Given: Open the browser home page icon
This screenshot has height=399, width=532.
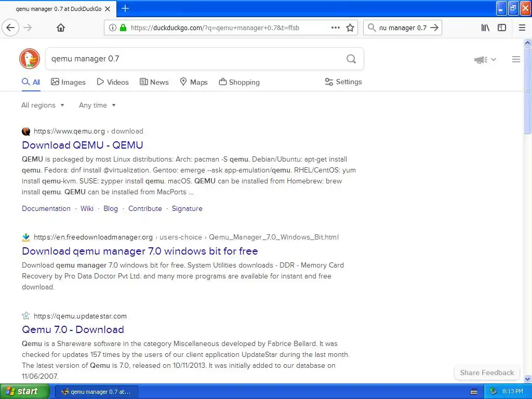Looking at the screenshot, I should point(61,28).
